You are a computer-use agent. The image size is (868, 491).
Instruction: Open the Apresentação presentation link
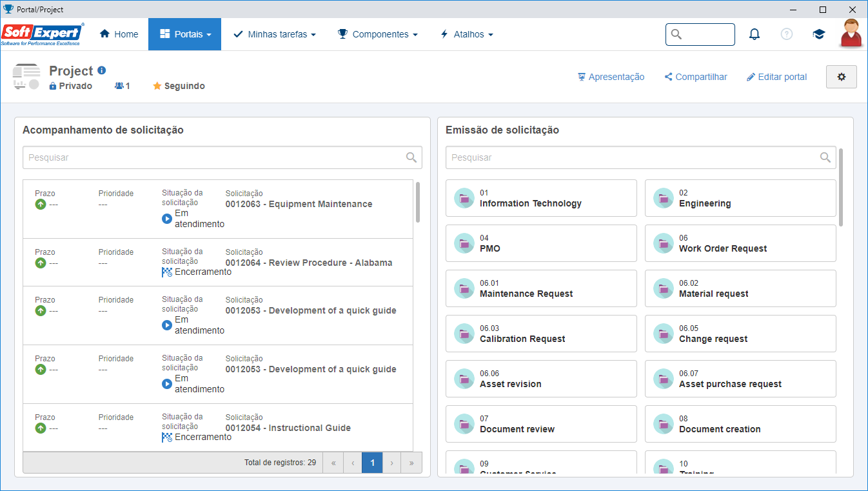tap(611, 77)
